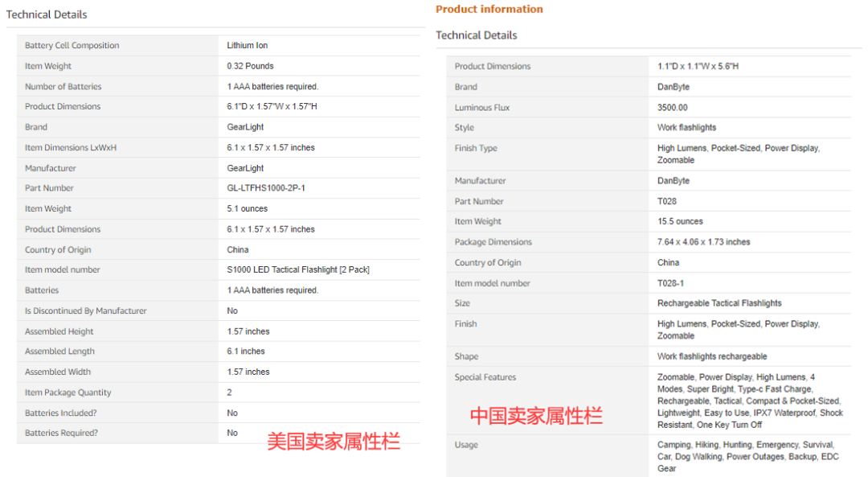Click the "Style" row label
Image resolution: width=868 pixels, height=477 pixels.
pos(464,127)
